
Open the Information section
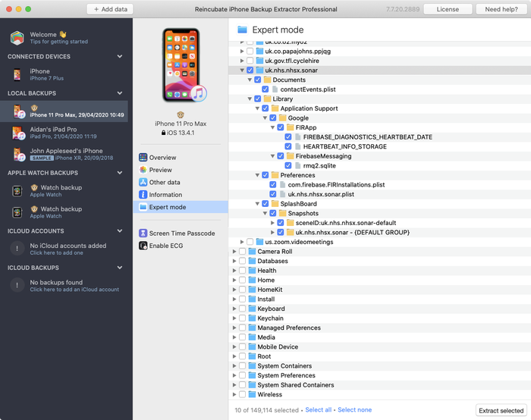coord(181,195)
